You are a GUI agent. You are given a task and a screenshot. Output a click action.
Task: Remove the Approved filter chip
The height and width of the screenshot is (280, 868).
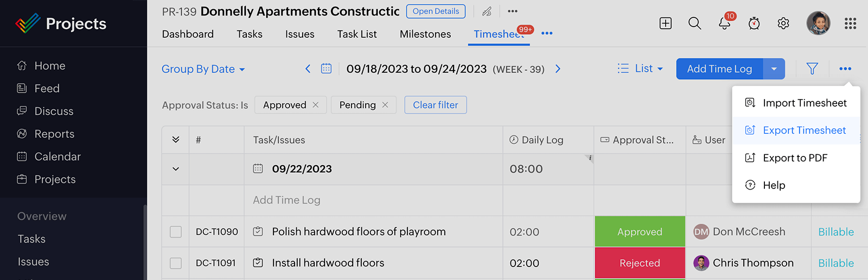click(x=316, y=105)
